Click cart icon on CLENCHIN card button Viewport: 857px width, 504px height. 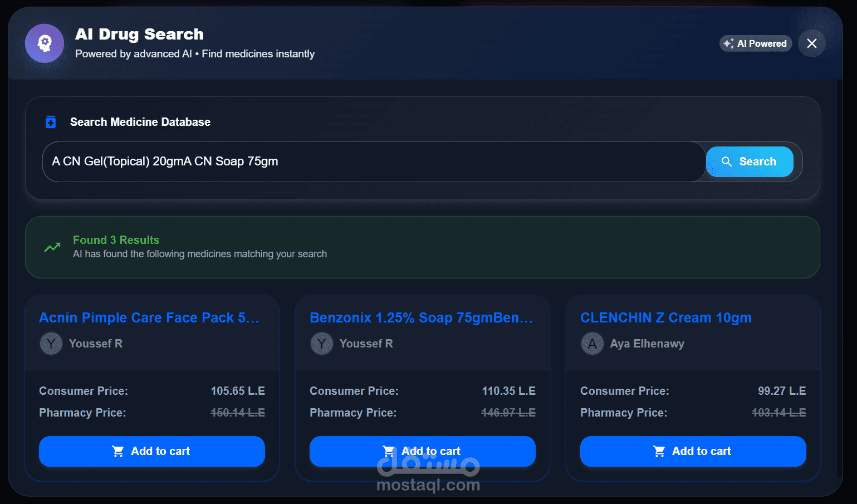[x=659, y=451]
